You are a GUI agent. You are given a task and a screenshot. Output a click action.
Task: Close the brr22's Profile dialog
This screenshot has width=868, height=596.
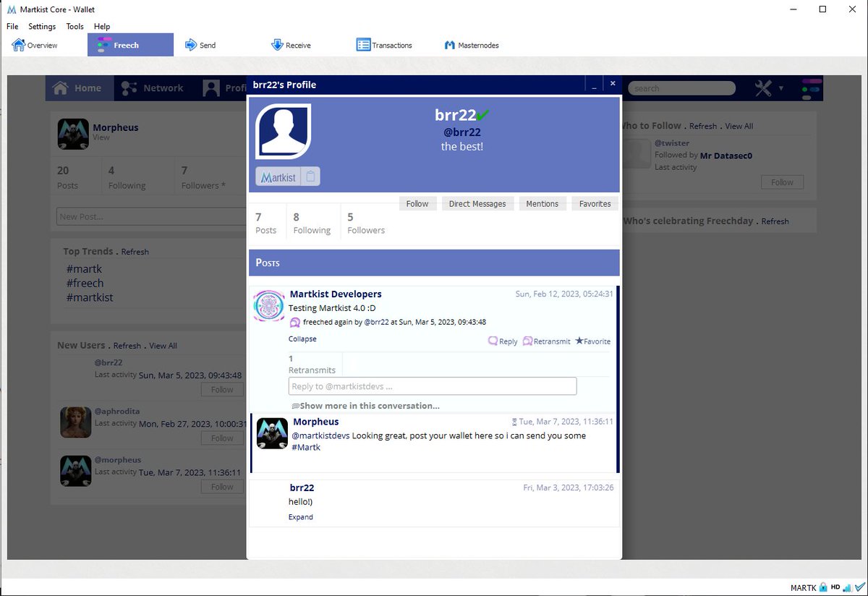(x=613, y=84)
